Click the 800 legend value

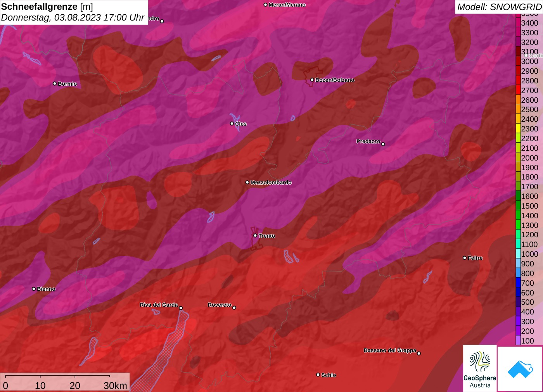(x=527, y=273)
